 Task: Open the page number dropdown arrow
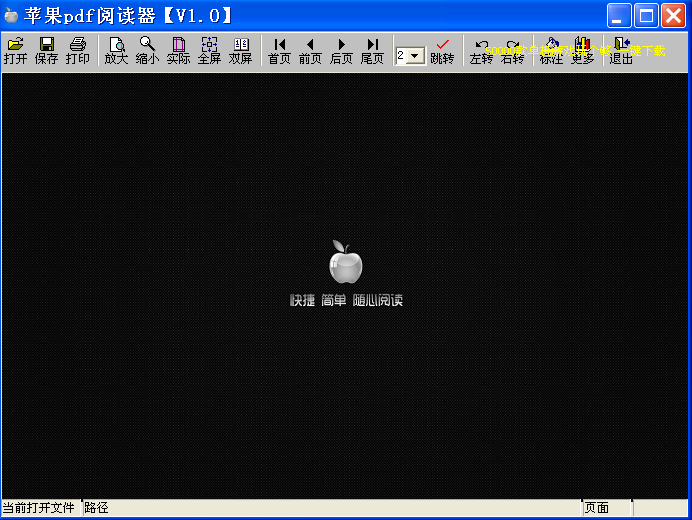[415, 56]
